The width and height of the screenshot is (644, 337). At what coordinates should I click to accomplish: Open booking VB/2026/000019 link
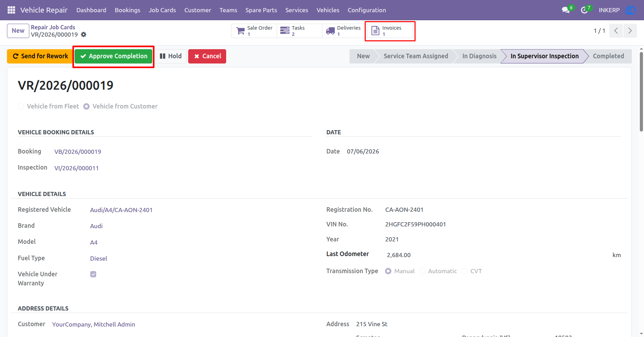[x=78, y=152]
